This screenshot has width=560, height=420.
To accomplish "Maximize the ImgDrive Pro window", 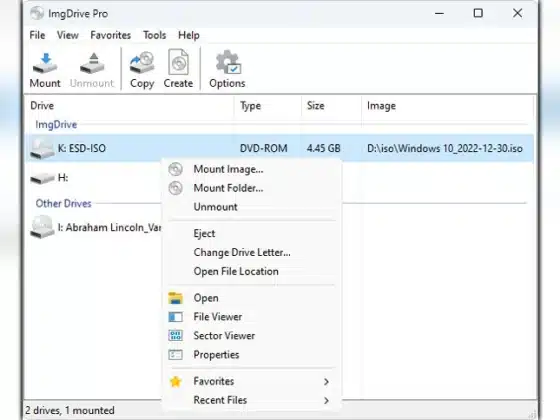I will coord(478,14).
